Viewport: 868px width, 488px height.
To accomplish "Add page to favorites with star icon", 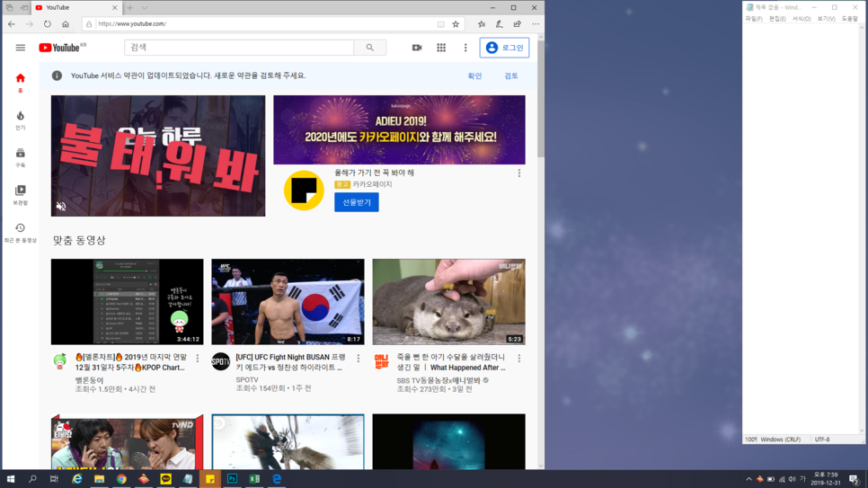I will tap(456, 24).
